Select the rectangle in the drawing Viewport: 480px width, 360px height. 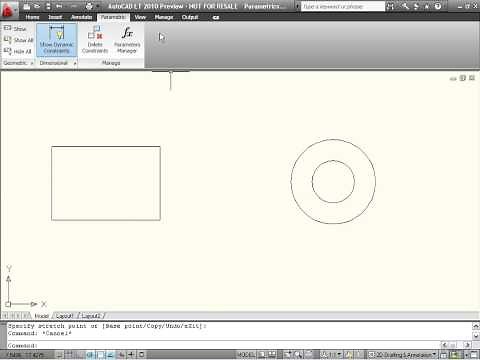click(106, 146)
